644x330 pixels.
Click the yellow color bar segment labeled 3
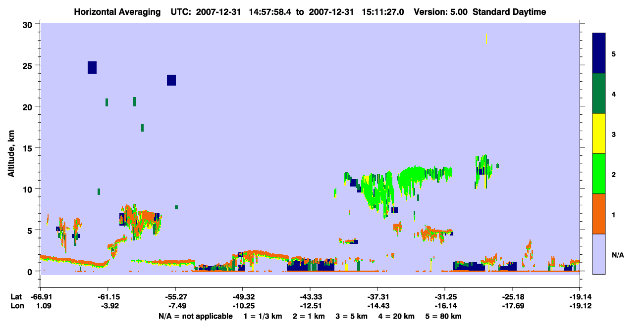[x=599, y=134]
